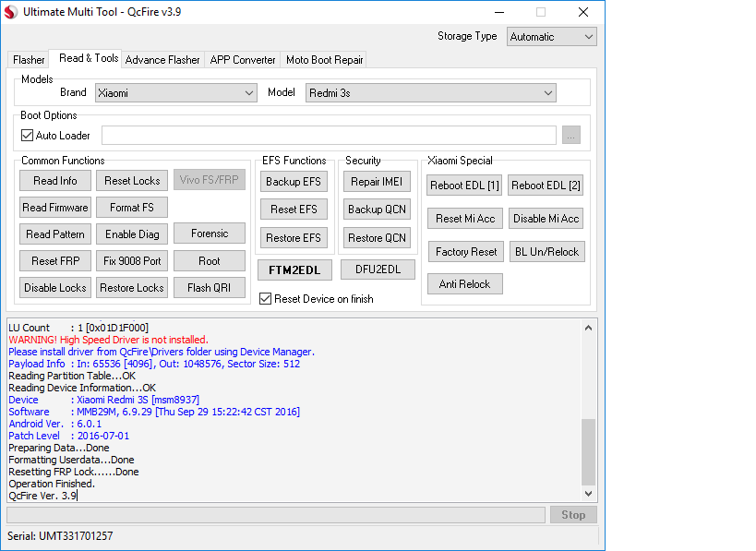
Task: Click the Reboot EDL [2] button
Action: (x=546, y=186)
